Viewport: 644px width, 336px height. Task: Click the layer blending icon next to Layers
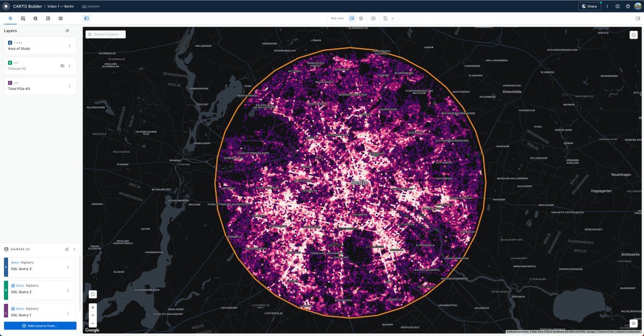tap(67, 31)
